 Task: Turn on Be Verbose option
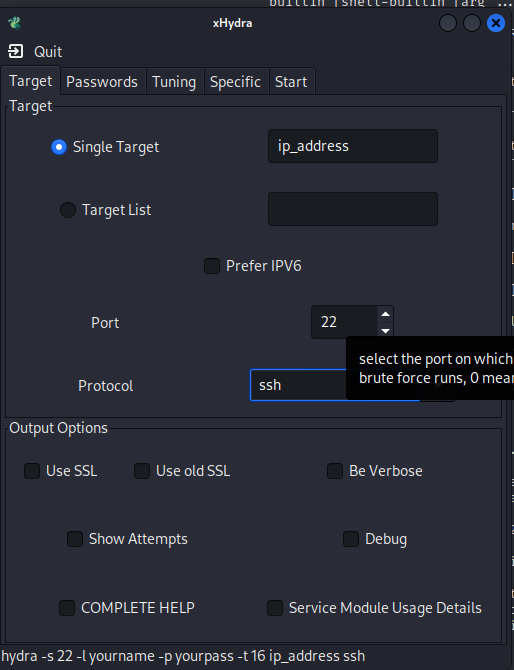point(335,471)
